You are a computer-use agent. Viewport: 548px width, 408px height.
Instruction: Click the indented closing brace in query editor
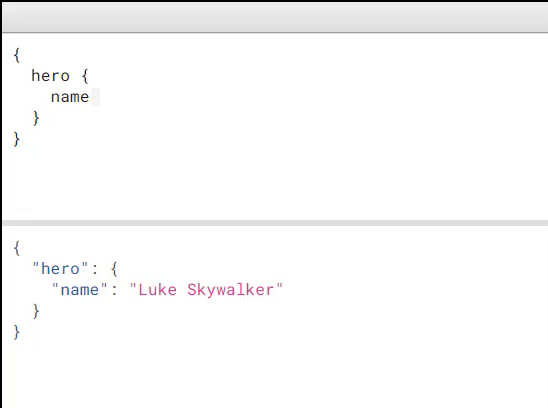[36, 118]
